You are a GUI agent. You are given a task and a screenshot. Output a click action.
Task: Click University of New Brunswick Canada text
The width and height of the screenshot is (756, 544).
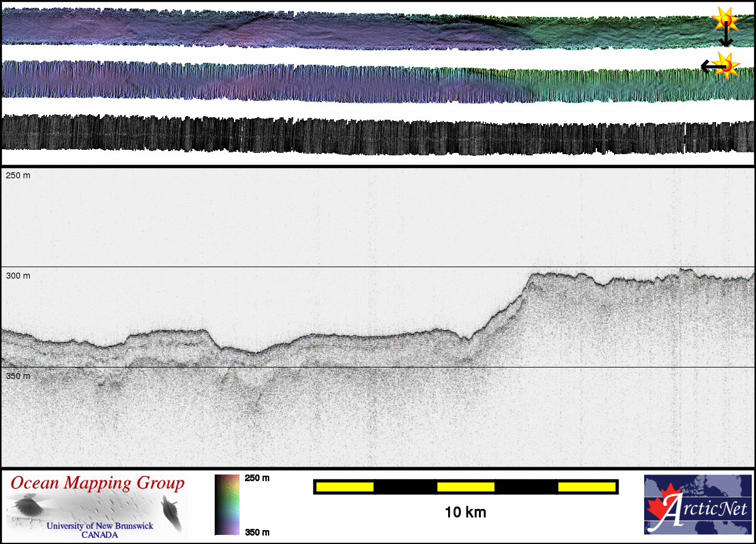tap(100, 530)
